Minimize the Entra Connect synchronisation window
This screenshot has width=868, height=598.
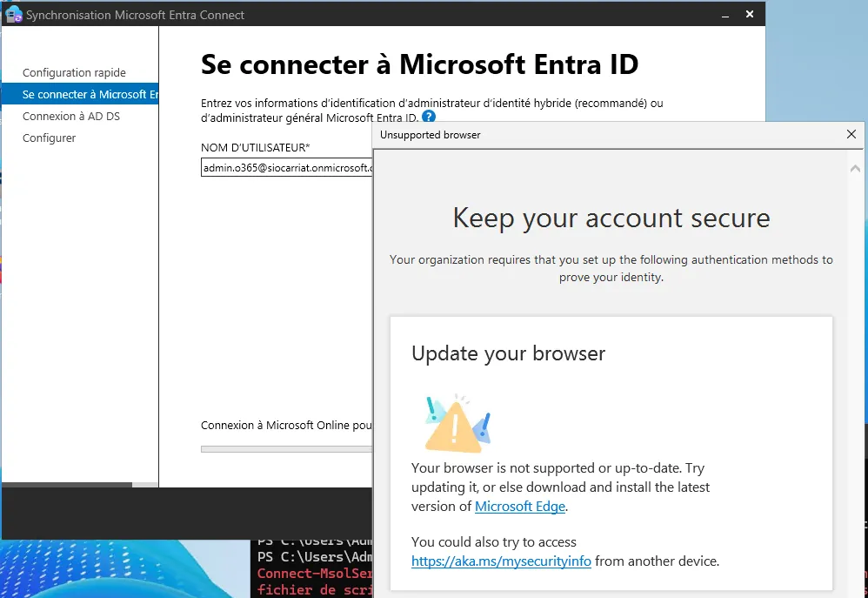coord(722,15)
